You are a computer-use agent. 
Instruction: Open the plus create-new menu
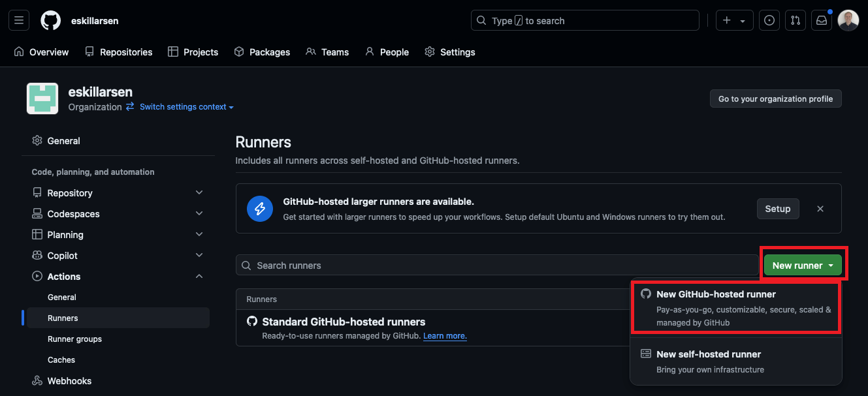coord(734,21)
